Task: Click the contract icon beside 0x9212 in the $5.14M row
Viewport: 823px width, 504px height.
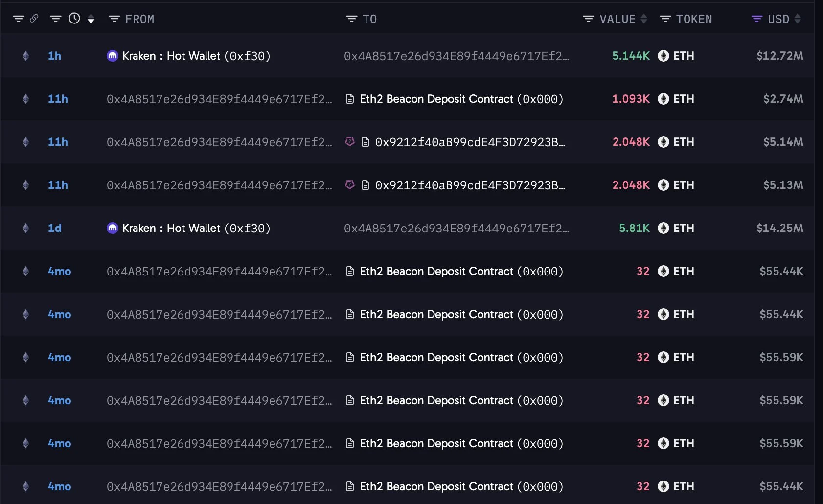Action: point(366,142)
